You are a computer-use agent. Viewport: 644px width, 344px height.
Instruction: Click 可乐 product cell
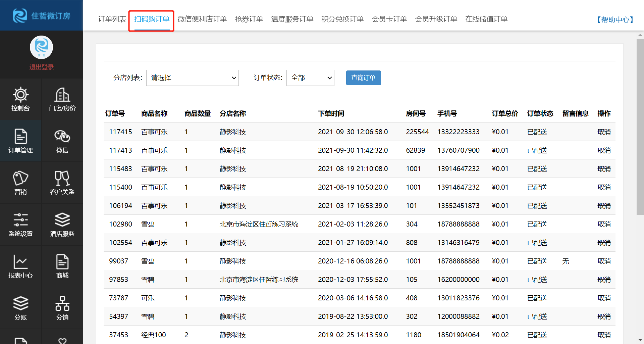coord(148,298)
